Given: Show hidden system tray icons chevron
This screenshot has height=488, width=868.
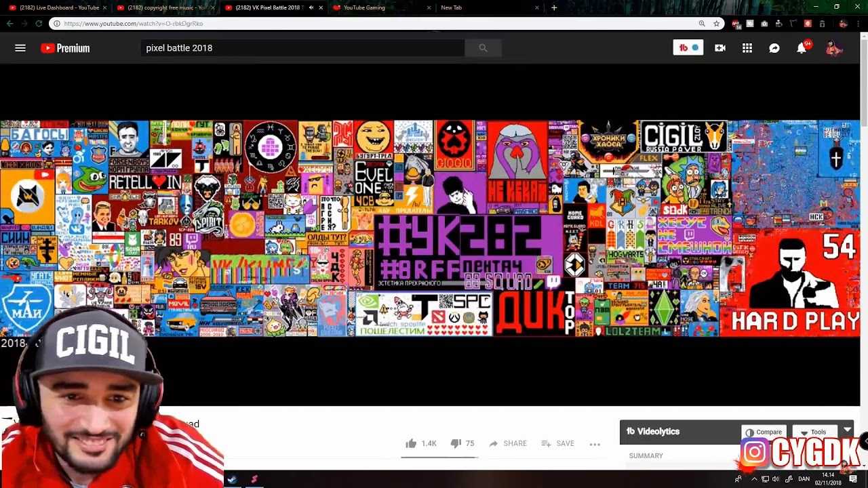Looking at the screenshot, I should click(754, 479).
